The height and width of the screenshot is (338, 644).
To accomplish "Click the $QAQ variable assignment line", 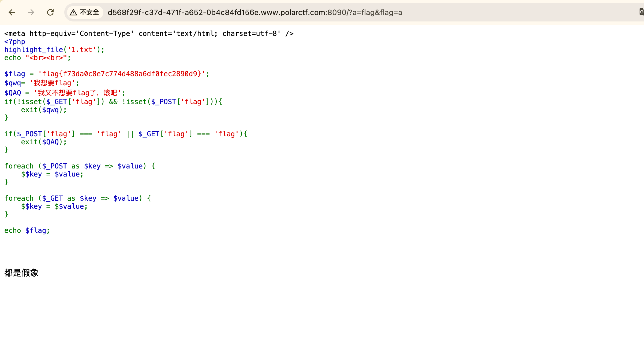I will [64, 93].
